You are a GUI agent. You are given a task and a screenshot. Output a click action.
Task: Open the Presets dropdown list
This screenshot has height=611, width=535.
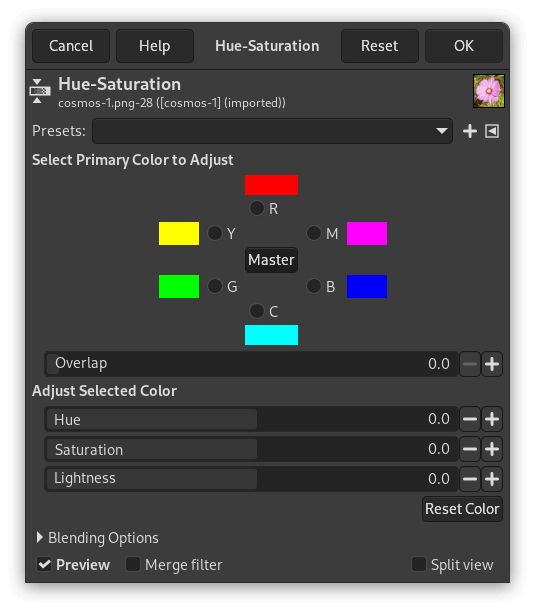272,131
